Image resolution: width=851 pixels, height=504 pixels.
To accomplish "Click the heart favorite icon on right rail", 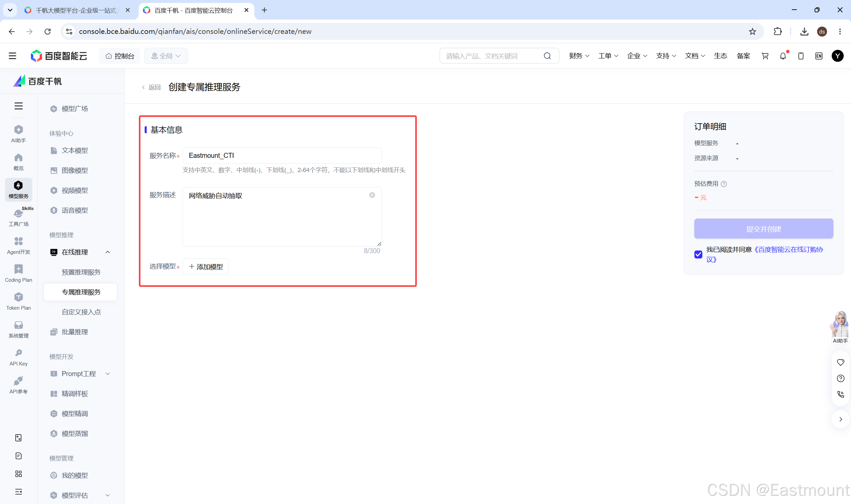I will pyautogui.click(x=841, y=362).
